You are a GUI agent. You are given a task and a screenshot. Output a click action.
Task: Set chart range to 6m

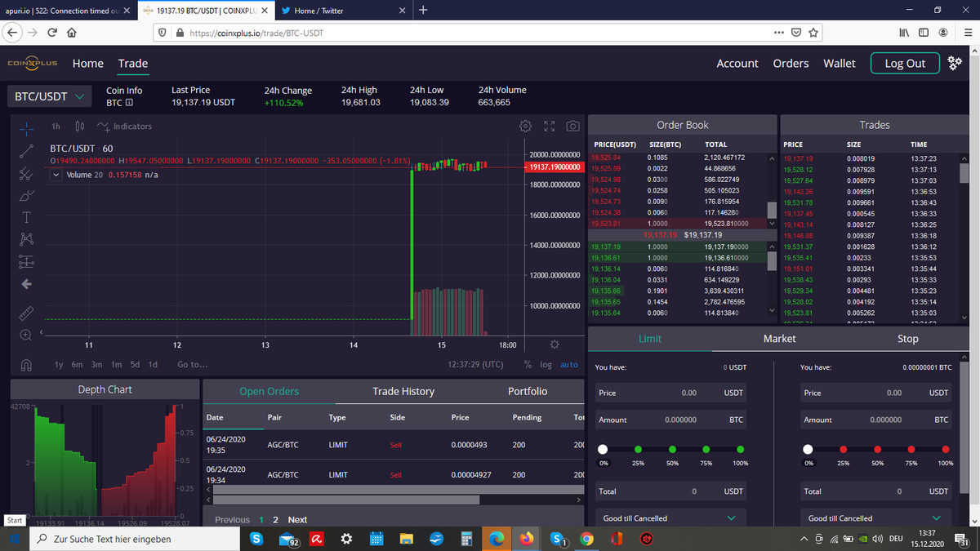[x=77, y=365]
